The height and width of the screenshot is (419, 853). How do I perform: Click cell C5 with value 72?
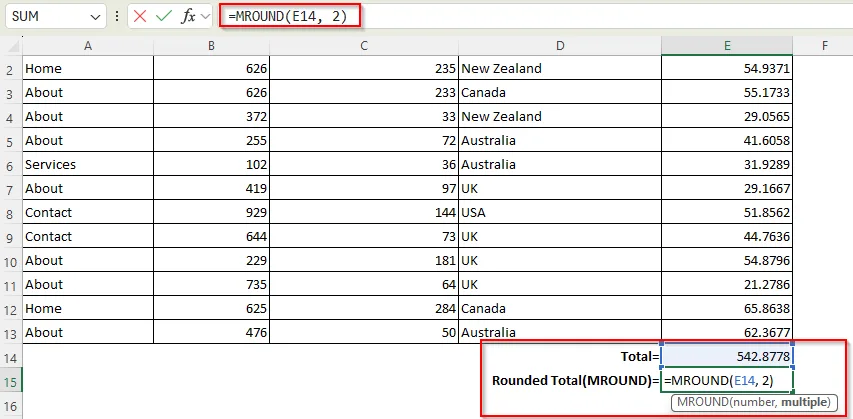[364, 140]
